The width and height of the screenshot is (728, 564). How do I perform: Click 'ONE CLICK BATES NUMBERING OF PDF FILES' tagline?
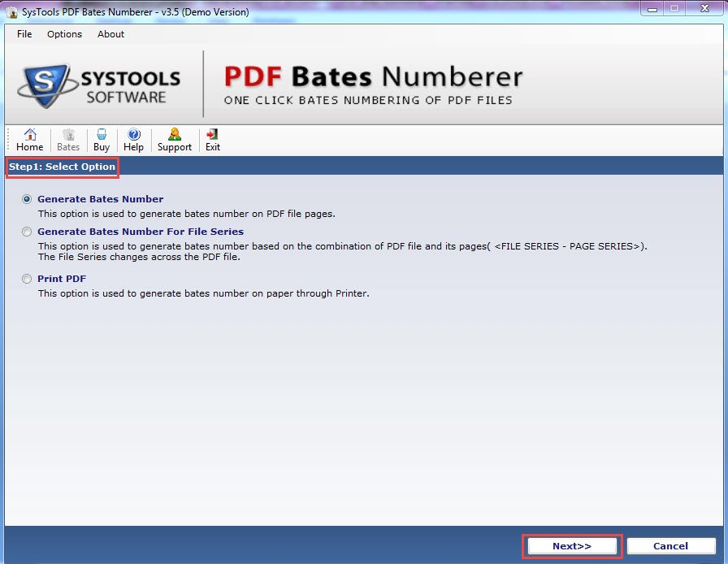click(x=368, y=100)
